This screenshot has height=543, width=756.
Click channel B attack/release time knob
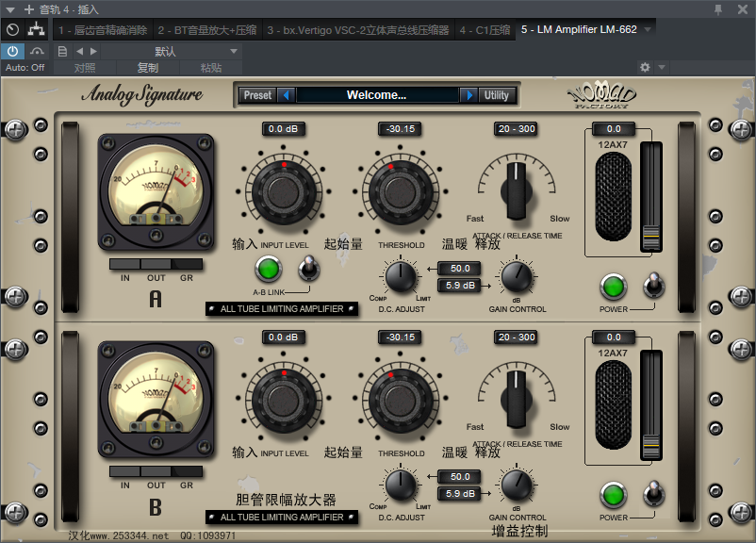(517, 400)
